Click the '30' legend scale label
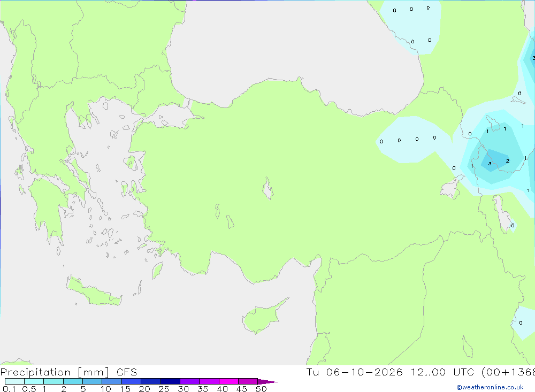Viewport: 535px width, 392px height. (x=184, y=389)
